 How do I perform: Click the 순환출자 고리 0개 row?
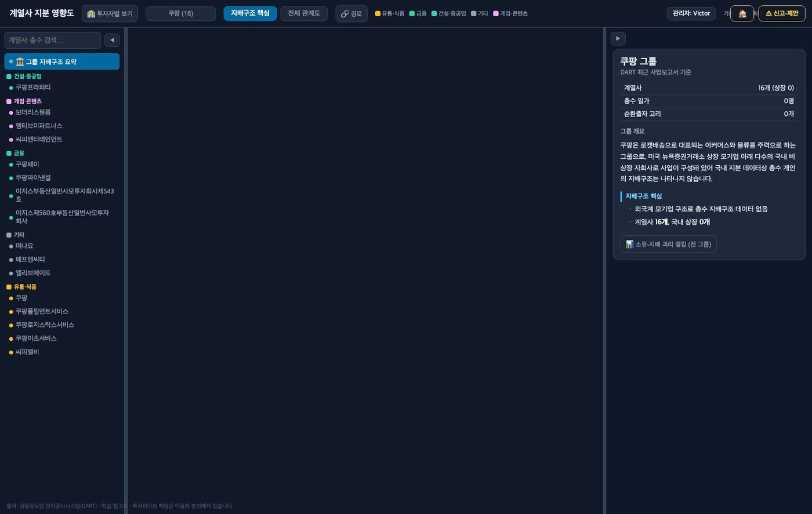pos(709,114)
